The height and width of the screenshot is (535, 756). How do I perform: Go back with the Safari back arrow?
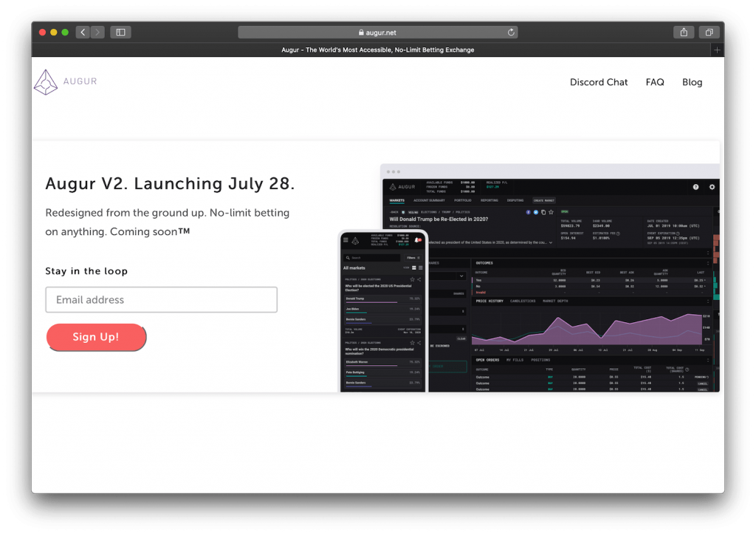point(83,33)
